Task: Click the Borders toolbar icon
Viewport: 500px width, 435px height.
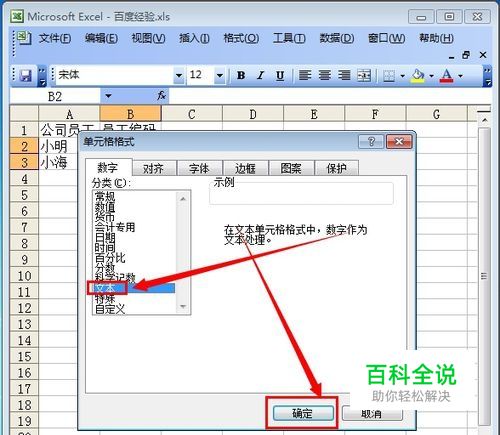Action: click(x=389, y=76)
